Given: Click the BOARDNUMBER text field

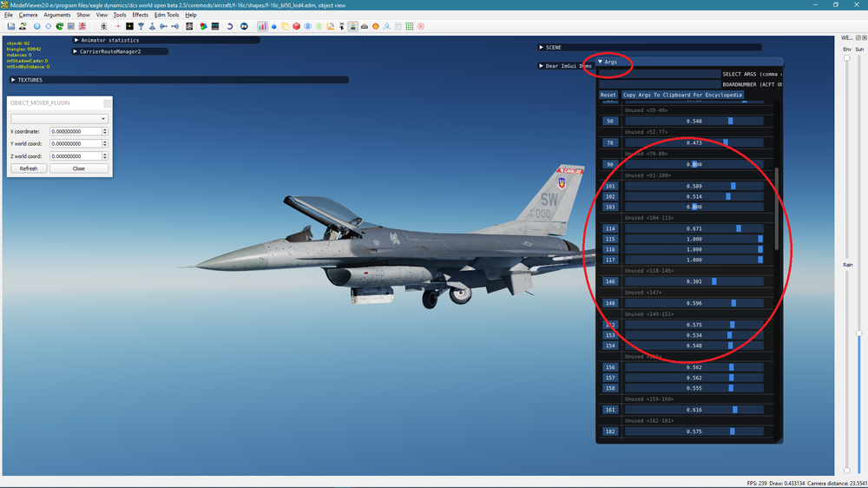Looking at the screenshot, I should click(x=660, y=84).
